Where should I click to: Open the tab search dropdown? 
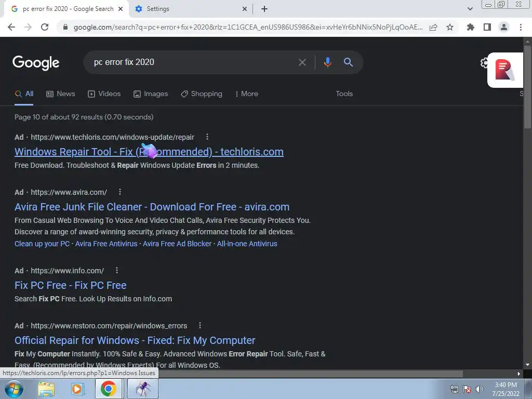point(470,9)
